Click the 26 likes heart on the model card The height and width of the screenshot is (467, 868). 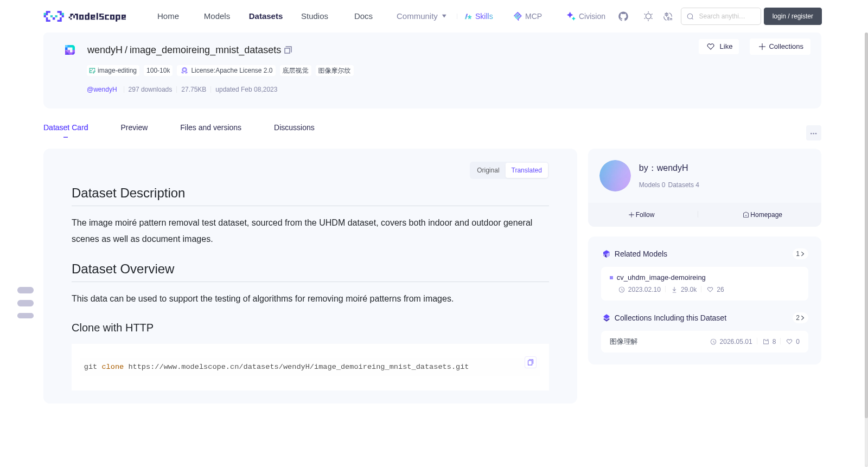click(x=710, y=290)
